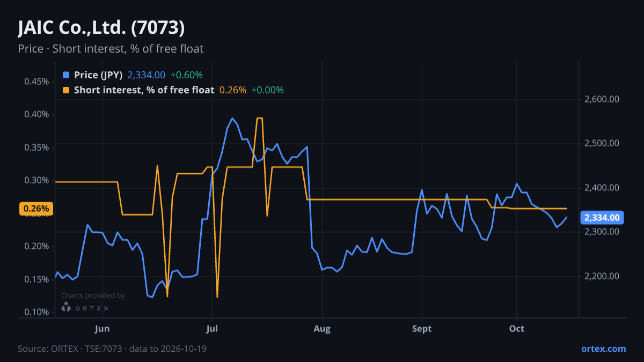Click the blue 2,334.00 right axis marker
644x362 pixels.
pyautogui.click(x=603, y=218)
